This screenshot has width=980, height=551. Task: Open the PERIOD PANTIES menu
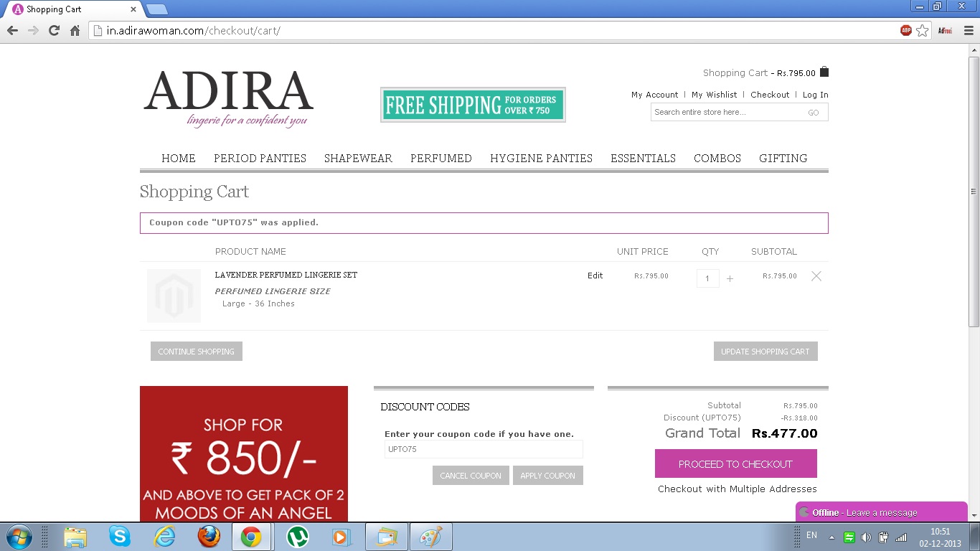tap(260, 159)
